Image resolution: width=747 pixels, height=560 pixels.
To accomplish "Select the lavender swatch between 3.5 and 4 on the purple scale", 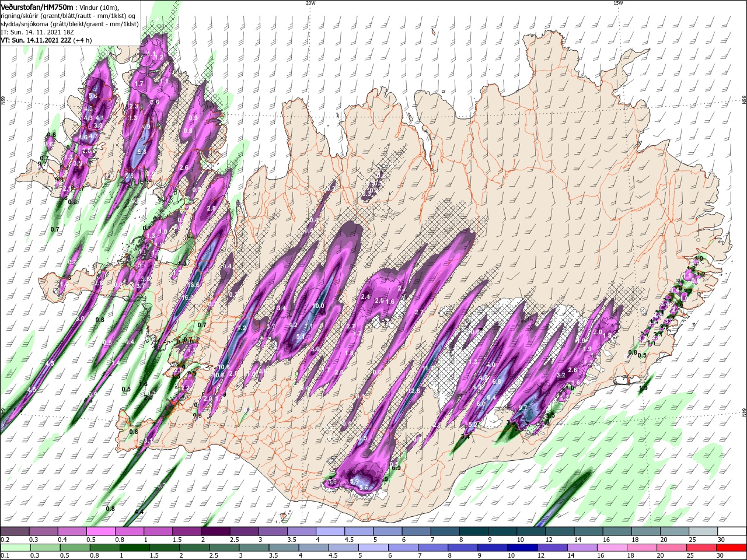I will click(x=301, y=531).
